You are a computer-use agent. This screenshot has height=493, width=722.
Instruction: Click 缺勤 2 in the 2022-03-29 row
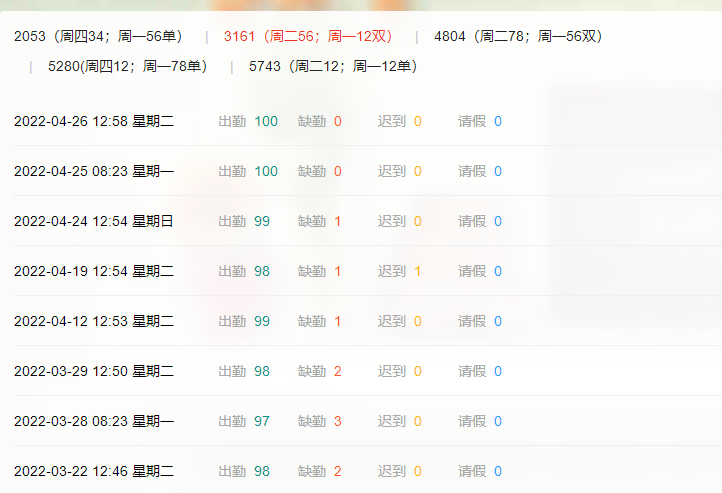320,371
